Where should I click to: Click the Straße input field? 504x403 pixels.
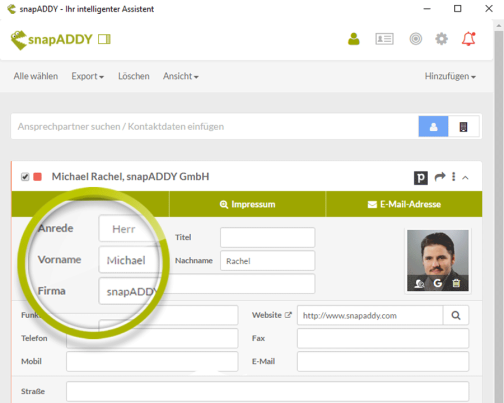[267, 391]
